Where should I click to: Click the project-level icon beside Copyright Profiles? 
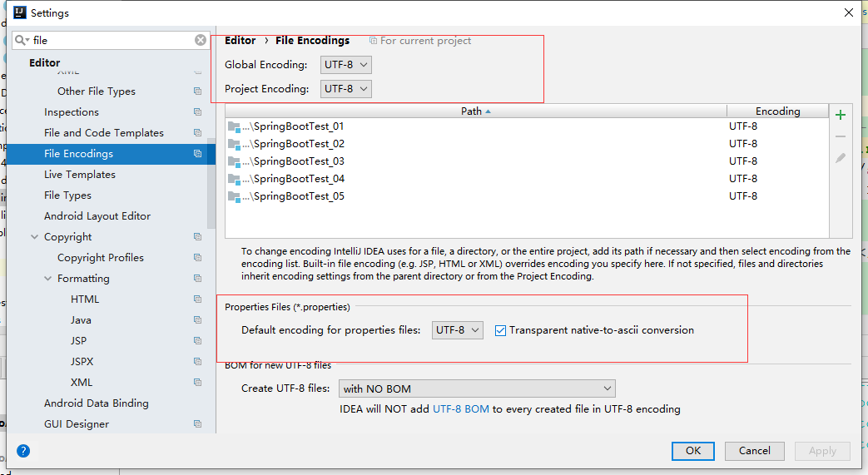[x=197, y=257]
